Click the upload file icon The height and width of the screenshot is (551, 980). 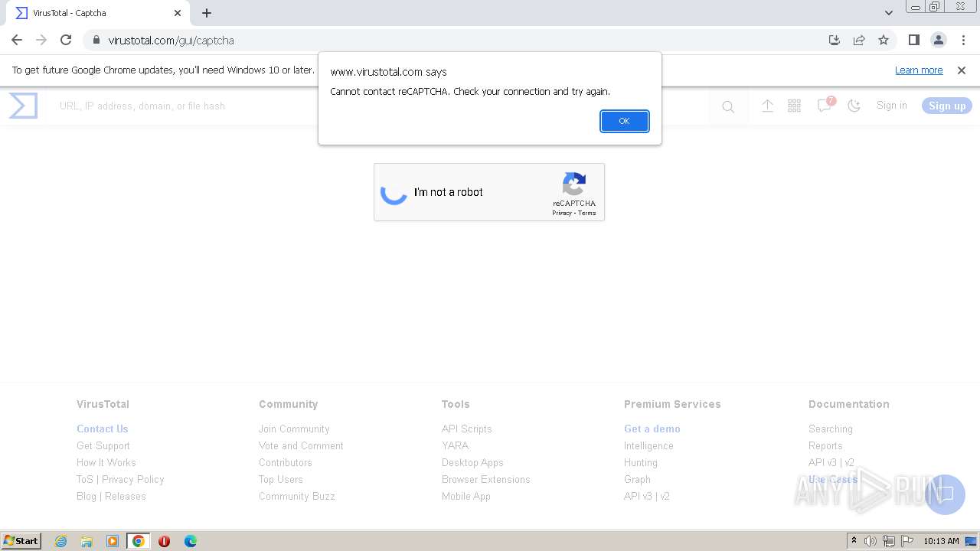(767, 106)
